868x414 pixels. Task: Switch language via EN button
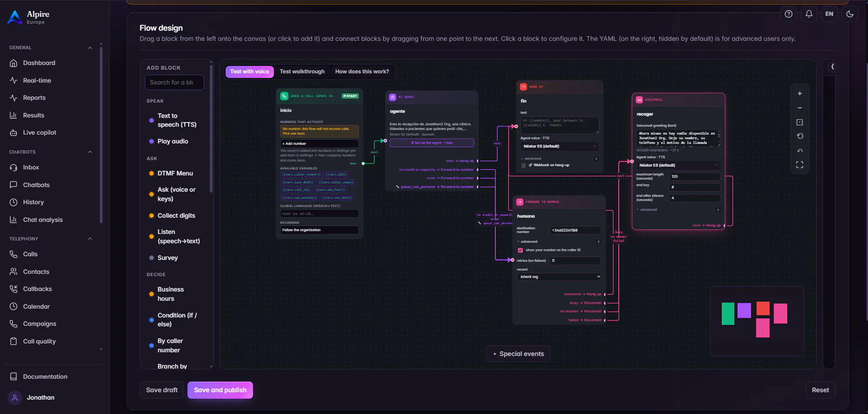pyautogui.click(x=829, y=14)
